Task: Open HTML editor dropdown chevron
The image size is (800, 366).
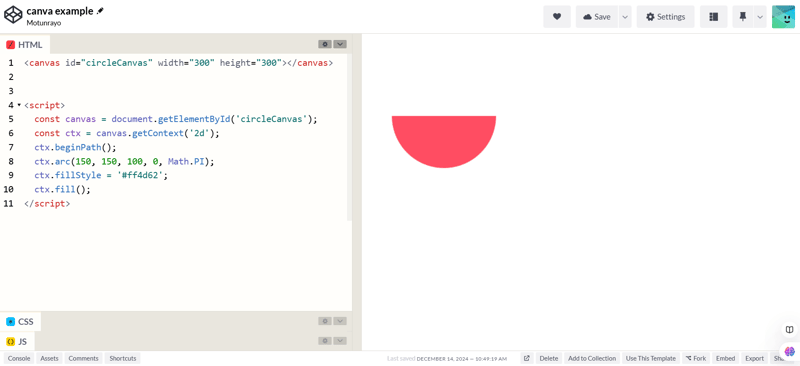Action: (x=340, y=44)
